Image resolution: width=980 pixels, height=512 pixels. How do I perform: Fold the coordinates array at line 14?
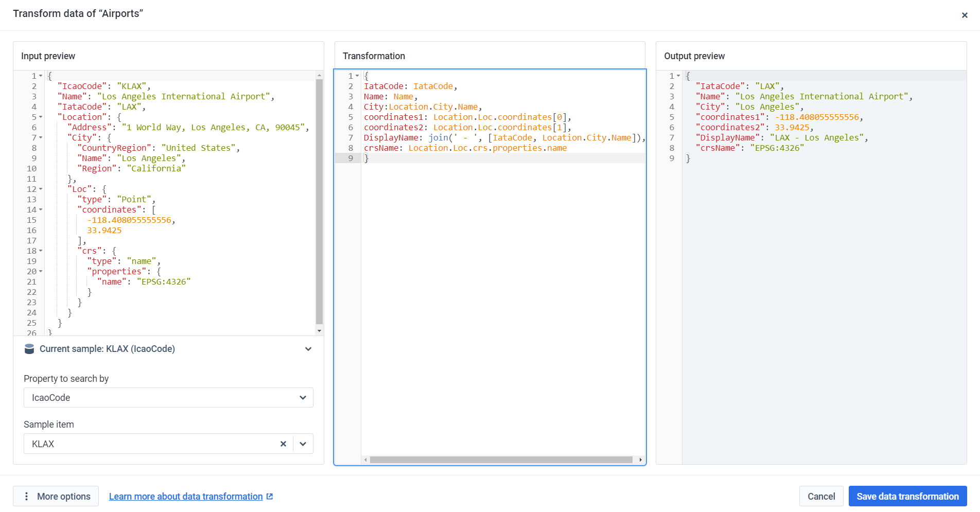(x=41, y=209)
